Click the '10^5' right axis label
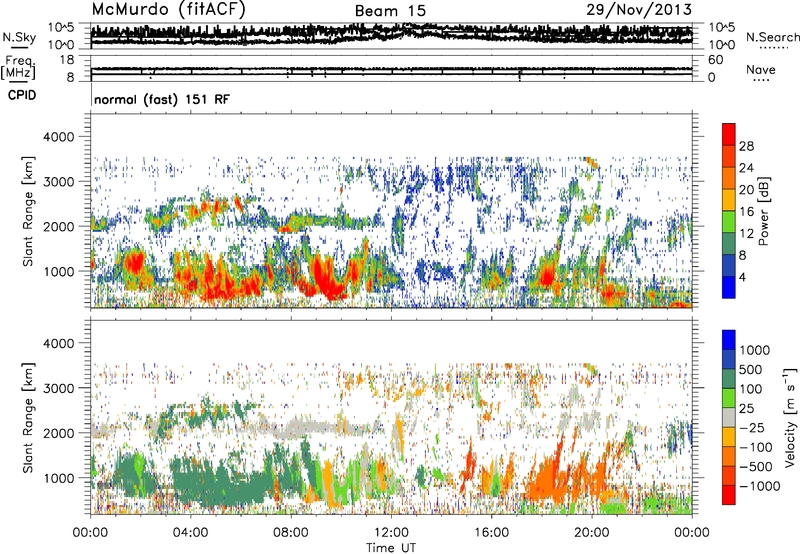This screenshot has width=800, height=554. click(722, 28)
